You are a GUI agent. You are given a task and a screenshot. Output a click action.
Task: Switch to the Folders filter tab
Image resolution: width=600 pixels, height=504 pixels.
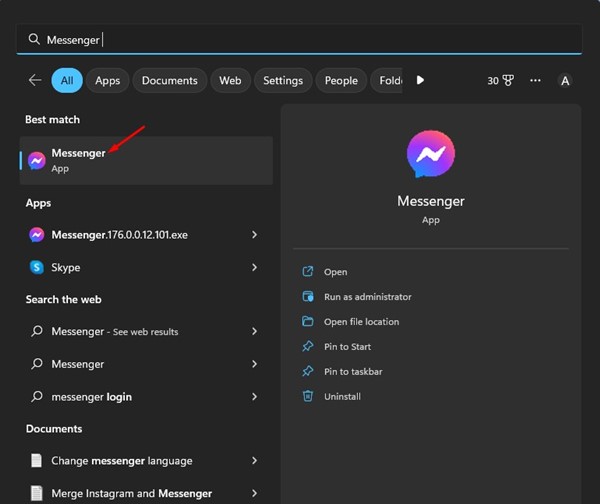pos(387,80)
